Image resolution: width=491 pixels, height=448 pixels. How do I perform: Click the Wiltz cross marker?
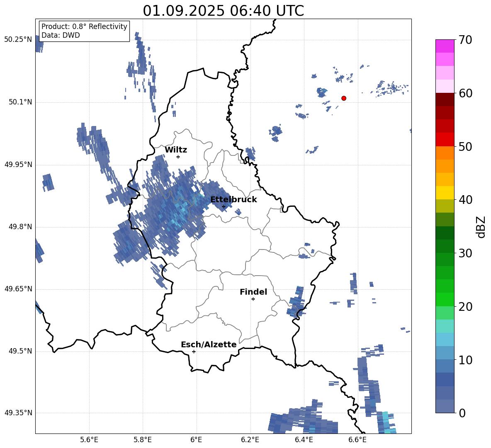tap(178, 157)
